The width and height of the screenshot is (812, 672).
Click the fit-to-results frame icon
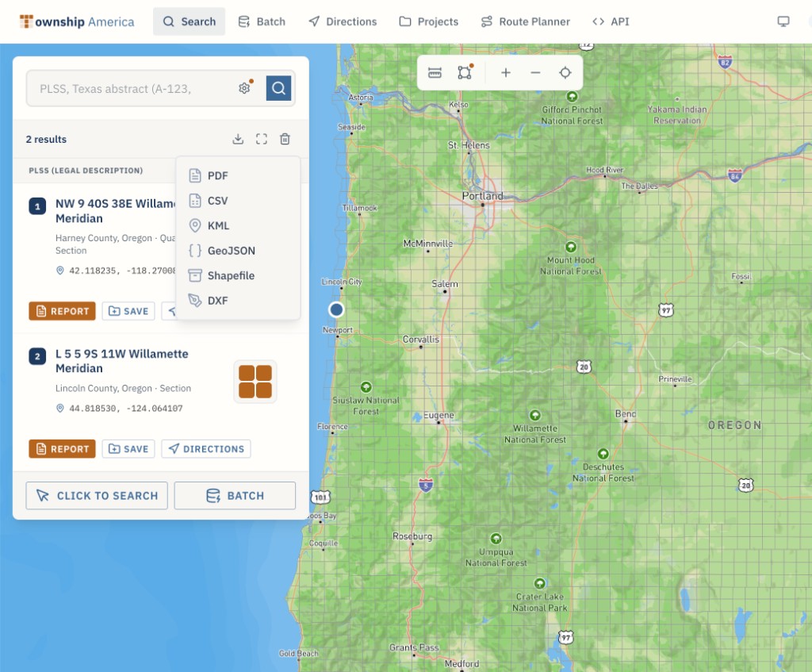262,139
